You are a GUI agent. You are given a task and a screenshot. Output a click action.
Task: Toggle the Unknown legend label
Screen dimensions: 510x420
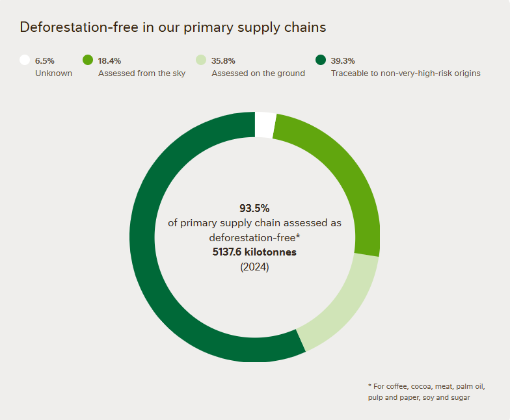coord(53,73)
